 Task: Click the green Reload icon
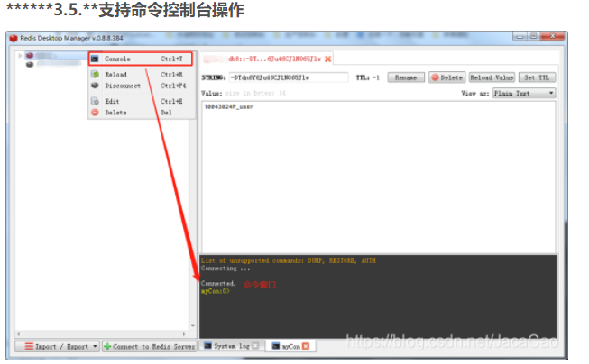coord(95,74)
